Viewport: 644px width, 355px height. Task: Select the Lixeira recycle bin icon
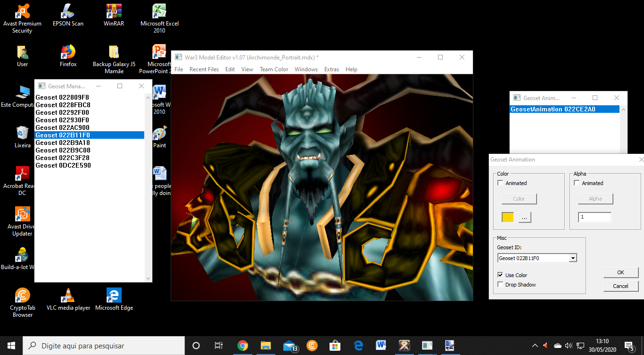pos(22,137)
